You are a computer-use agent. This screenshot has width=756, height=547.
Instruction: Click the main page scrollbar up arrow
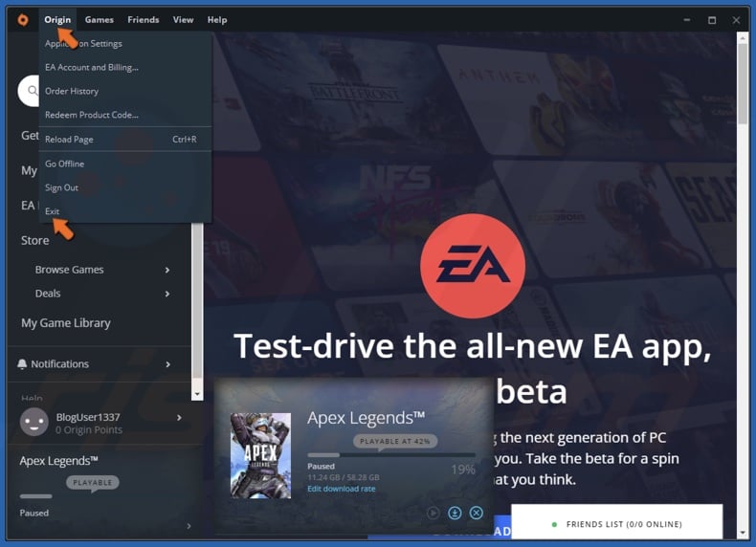tap(743, 37)
